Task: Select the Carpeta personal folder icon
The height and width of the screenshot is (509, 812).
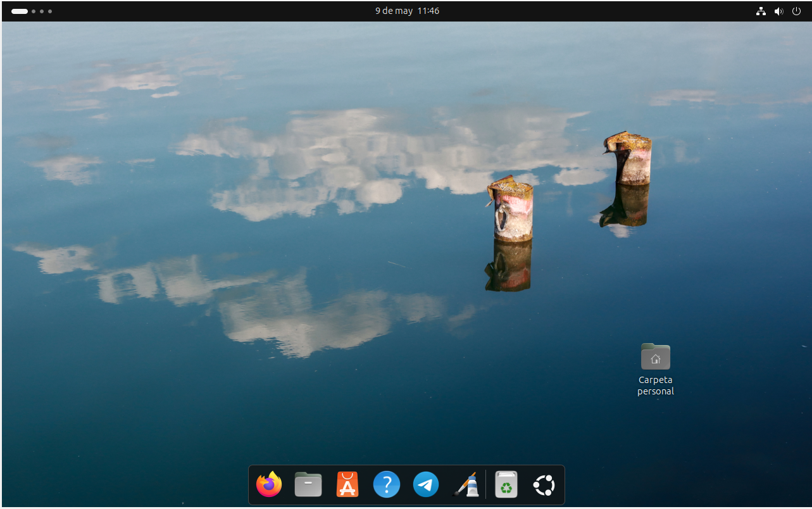Action: pyautogui.click(x=655, y=357)
